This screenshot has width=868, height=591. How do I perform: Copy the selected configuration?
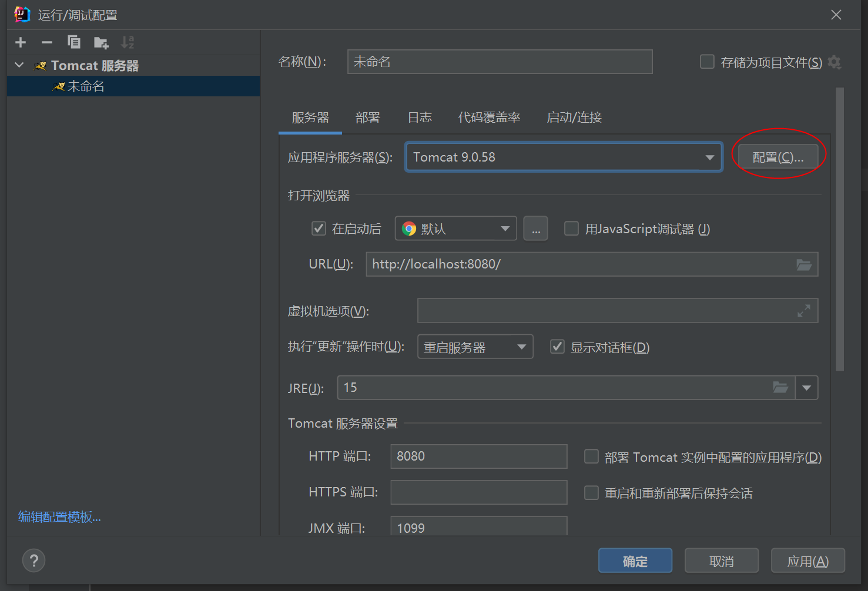(x=74, y=42)
